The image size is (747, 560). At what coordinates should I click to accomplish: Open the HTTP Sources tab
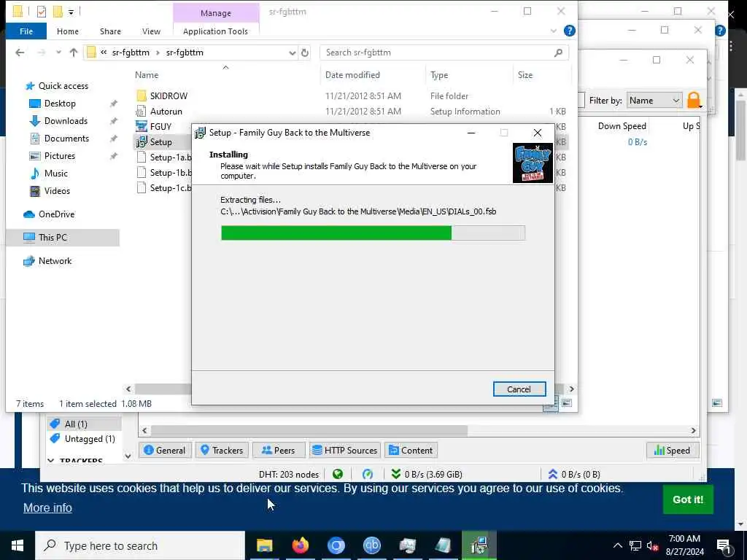(x=345, y=451)
